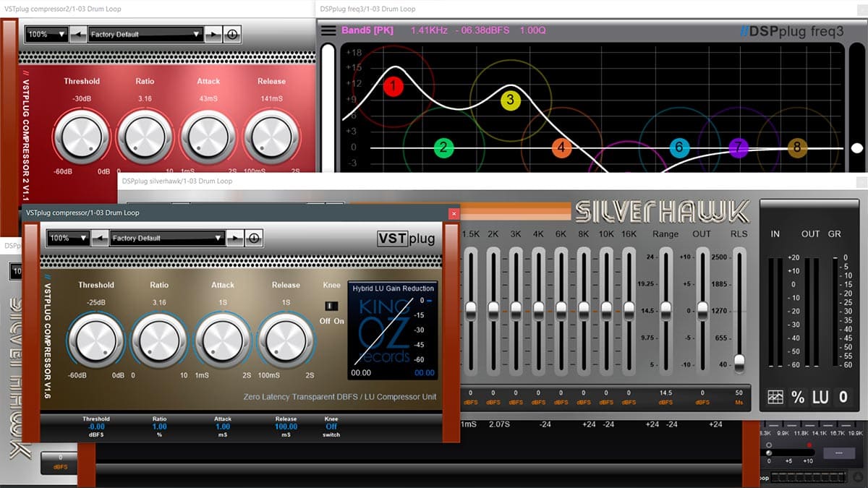Image resolution: width=868 pixels, height=488 pixels.
Task: Click the 8K band fader in Silverhawk
Action: (x=584, y=309)
